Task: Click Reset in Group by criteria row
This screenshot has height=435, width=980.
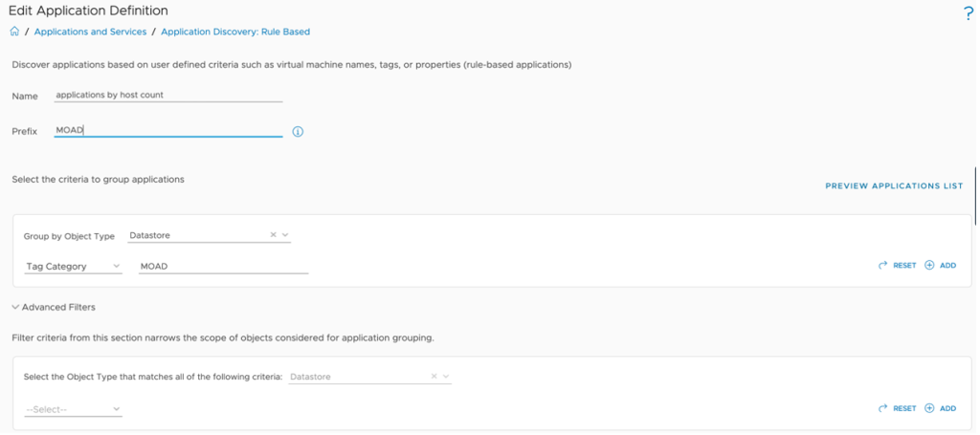Action: 897,266
